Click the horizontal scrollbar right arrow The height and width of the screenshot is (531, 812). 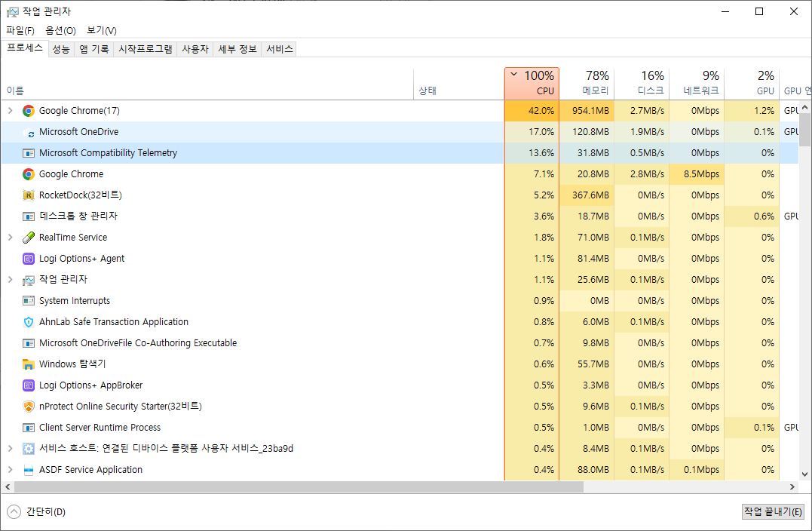point(792,487)
